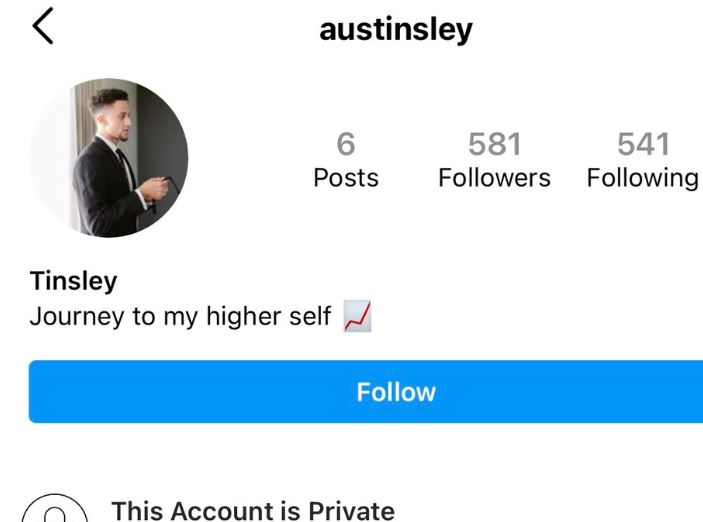Viewport: 703px width, 522px height.
Task: Follow the austinsley account
Action: (366, 392)
